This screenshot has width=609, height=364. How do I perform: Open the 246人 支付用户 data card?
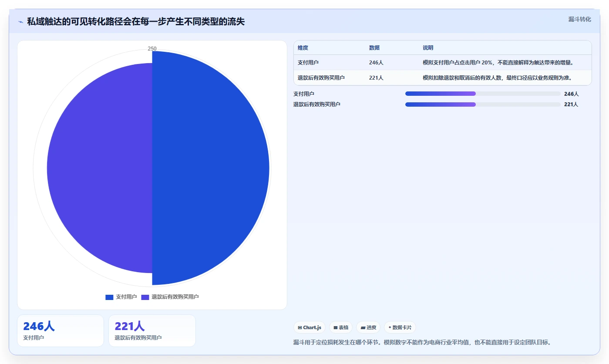61,330
